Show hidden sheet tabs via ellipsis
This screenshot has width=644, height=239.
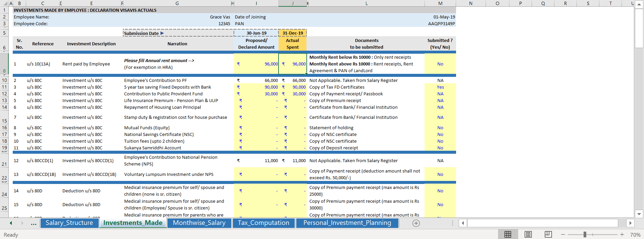(x=34, y=223)
